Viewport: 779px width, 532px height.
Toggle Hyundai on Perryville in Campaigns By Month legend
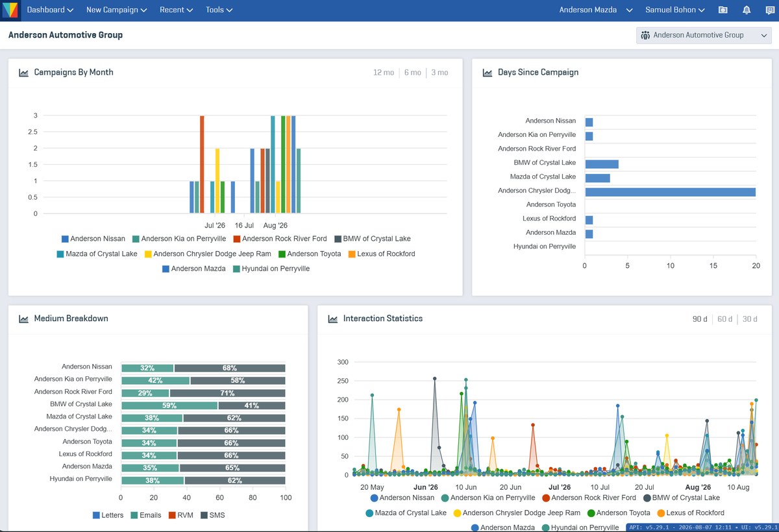271,269
